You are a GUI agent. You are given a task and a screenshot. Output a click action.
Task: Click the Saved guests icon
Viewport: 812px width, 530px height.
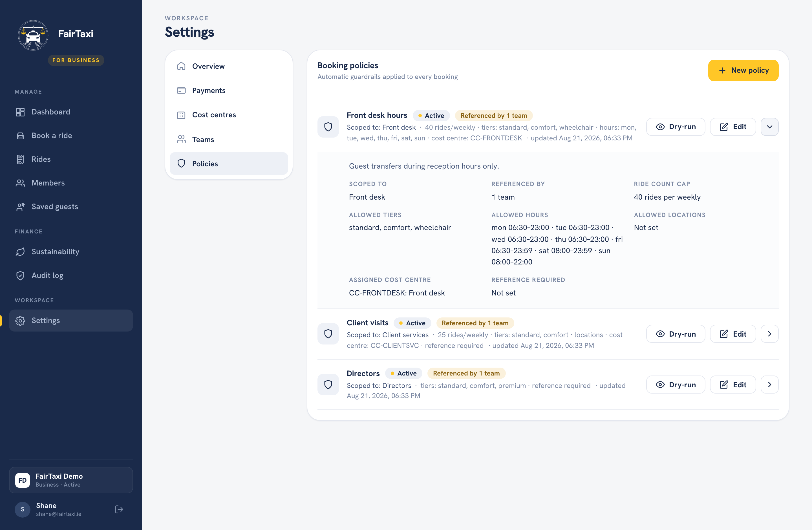click(21, 207)
